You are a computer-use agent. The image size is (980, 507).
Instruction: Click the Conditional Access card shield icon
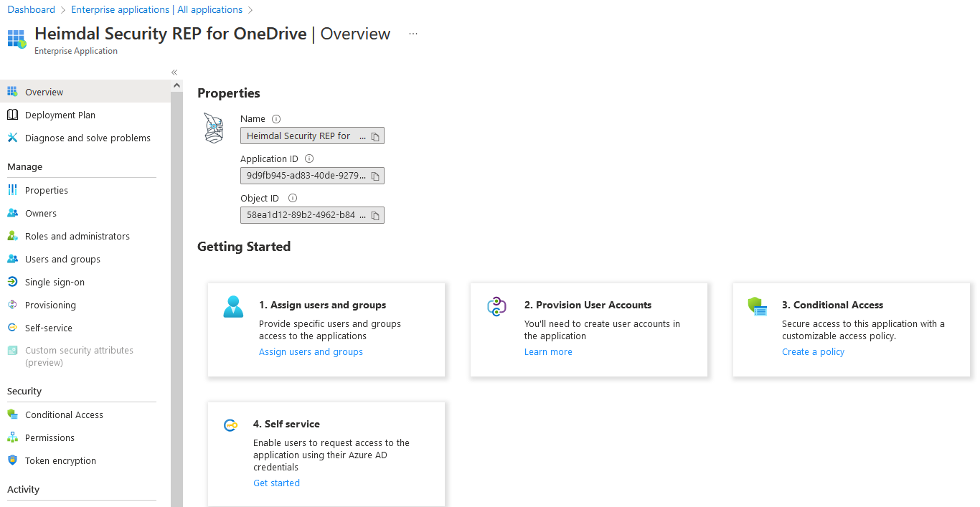tap(758, 307)
